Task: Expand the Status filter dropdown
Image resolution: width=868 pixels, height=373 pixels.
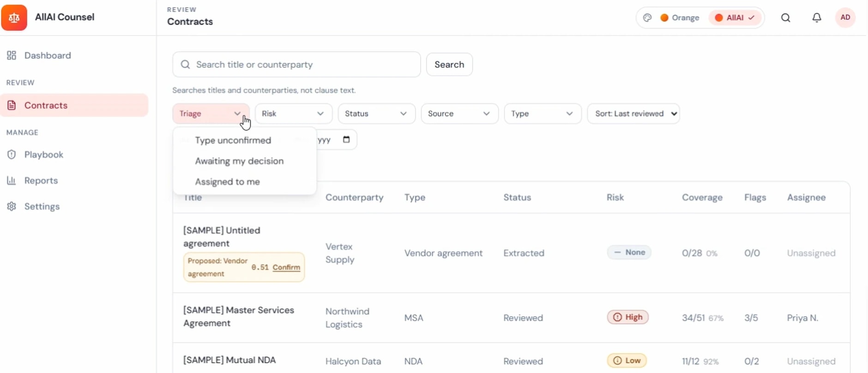Action: click(376, 114)
